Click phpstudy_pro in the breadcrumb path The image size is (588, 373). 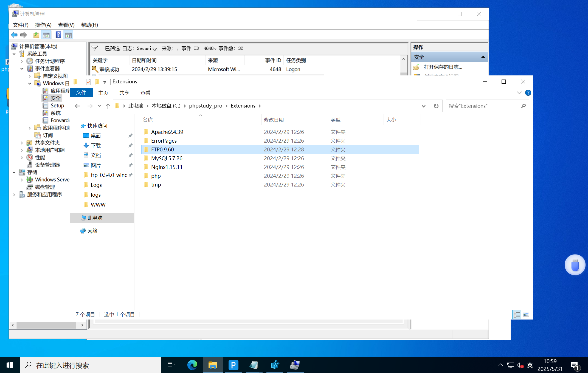[206, 106]
